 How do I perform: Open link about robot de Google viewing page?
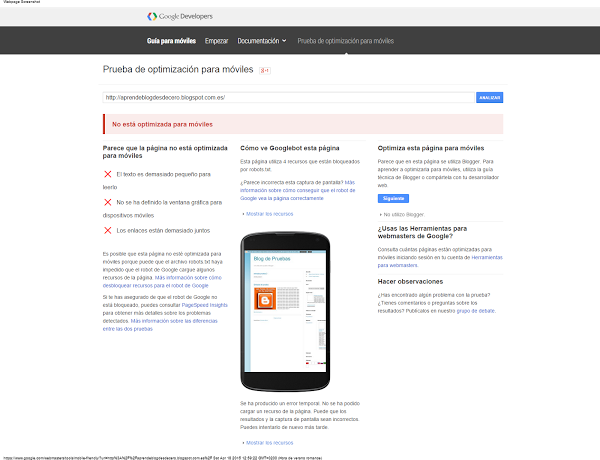[x=298, y=190]
